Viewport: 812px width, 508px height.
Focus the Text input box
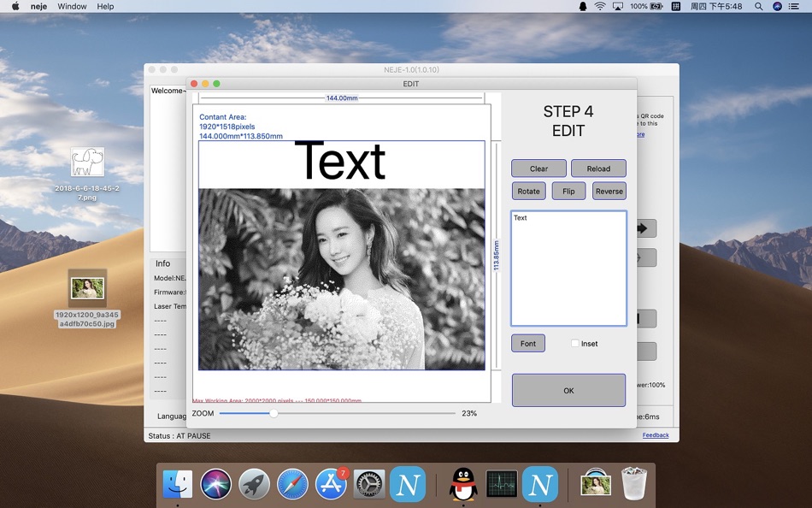pyautogui.click(x=568, y=269)
